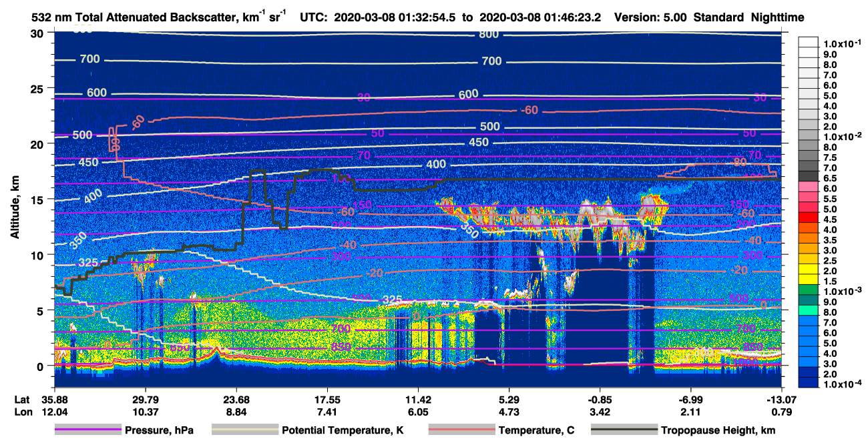Click the longitude value 6.05
This screenshot has width=868, height=445.
click(x=417, y=412)
